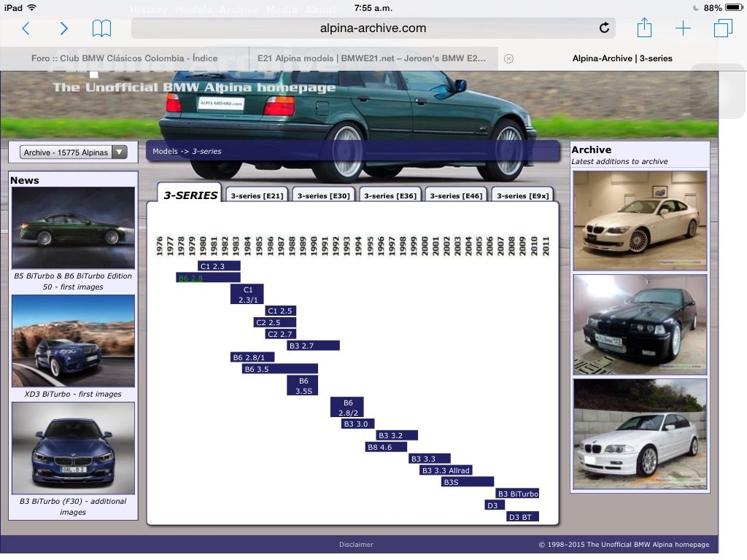The image size is (747, 560).
Task: Read B5 BiTurbo & B6 Edition 50 article
Action: coord(73,281)
